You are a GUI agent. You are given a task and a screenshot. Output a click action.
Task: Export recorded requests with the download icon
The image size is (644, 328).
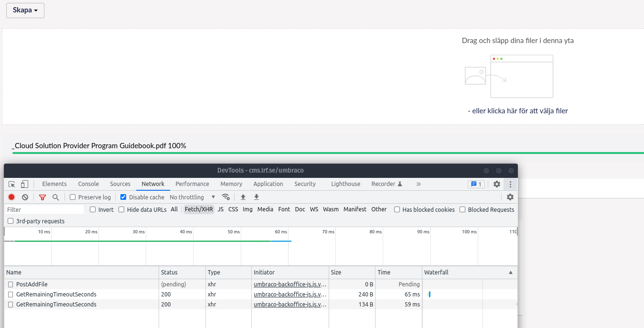(x=256, y=197)
